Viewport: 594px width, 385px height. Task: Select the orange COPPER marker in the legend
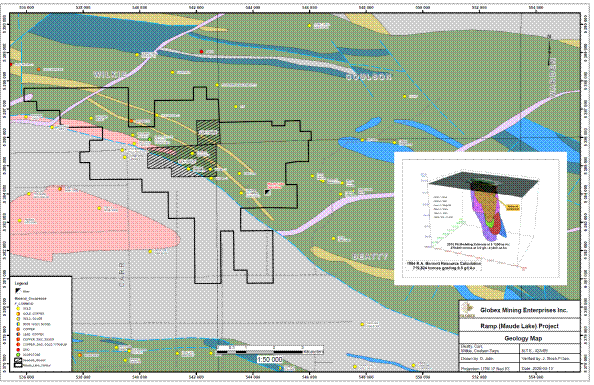tap(18, 329)
